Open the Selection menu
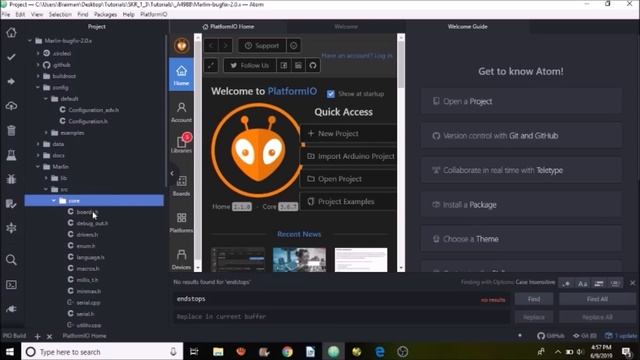Viewport: 640px width, 360px height. [x=60, y=14]
